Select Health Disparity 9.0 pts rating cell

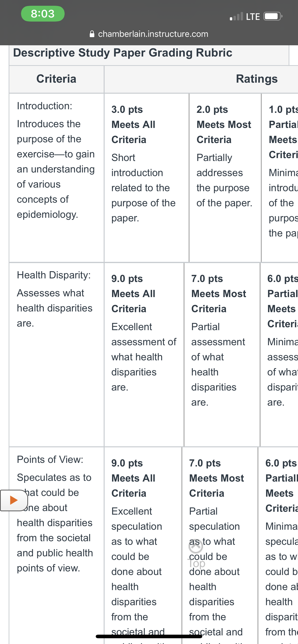click(x=144, y=355)
